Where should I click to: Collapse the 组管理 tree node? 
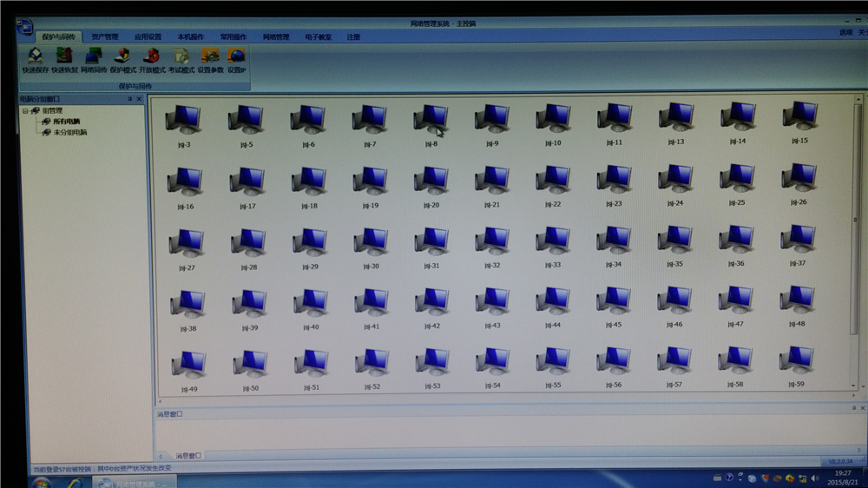coord(25,111)
